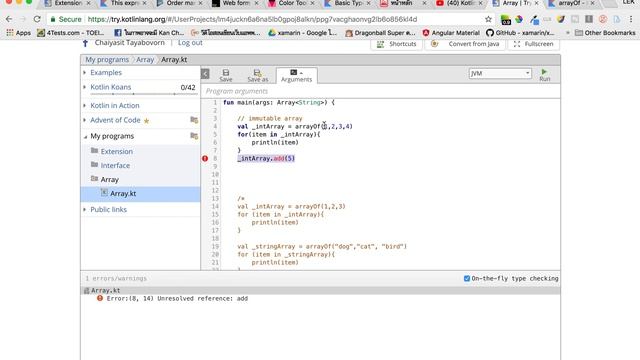Run the Kotlin program
The width and height of the screenshot is (640, 360).
tap(544, 75)
